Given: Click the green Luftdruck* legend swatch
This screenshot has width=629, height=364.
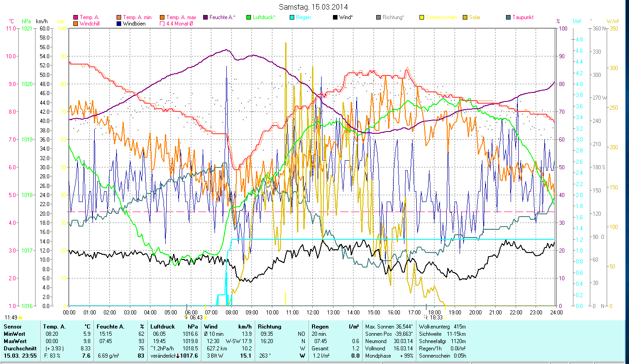Looking at the screenshot, I should [x=249, y=17].
